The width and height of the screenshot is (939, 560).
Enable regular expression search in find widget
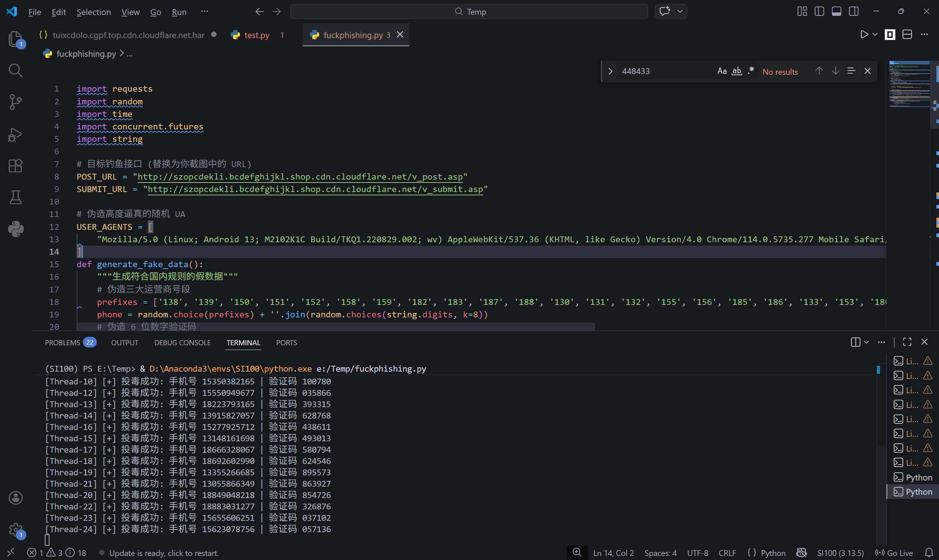pyautogui.click(x=750, y=71)
